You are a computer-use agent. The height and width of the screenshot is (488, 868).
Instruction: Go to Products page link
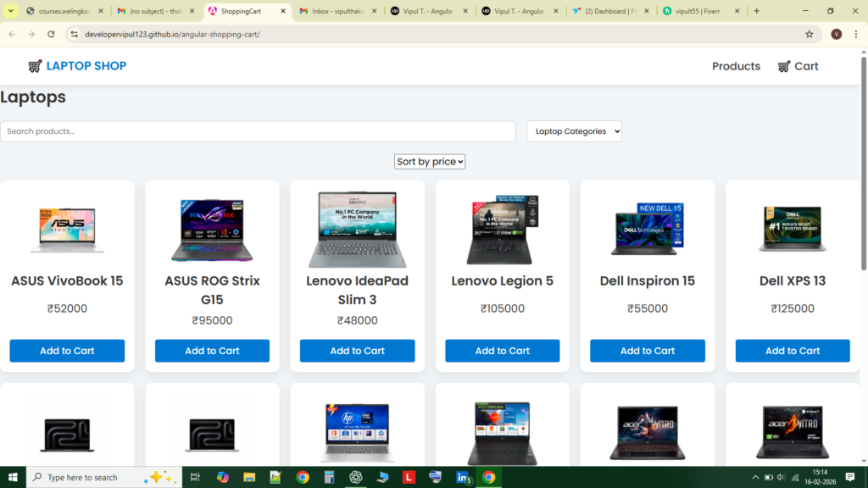(x=736, y=66)
